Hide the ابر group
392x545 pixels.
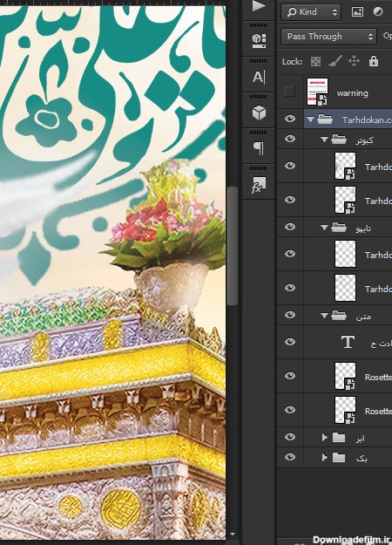[x=290, y=437]
